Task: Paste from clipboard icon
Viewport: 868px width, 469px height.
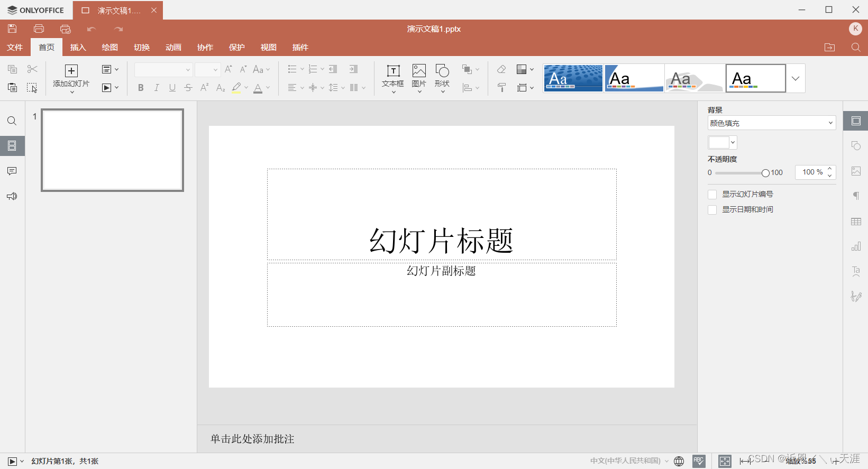Action: (x=12, y=88)
